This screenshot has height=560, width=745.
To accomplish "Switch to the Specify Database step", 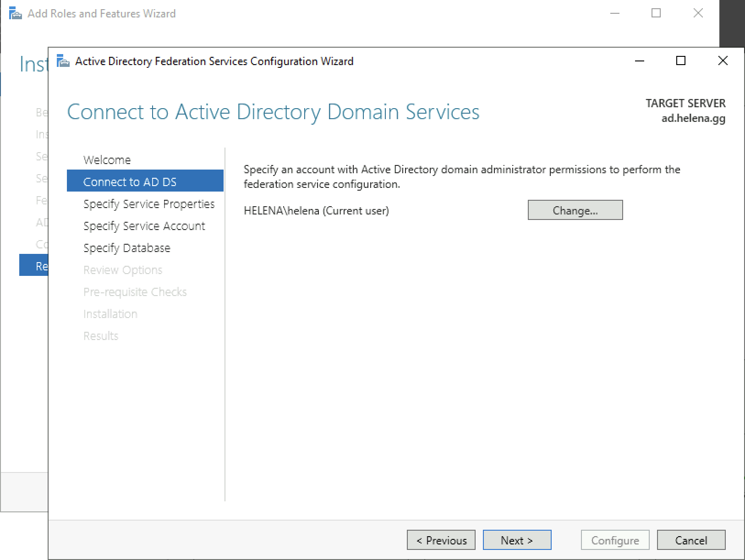I will tap(126, 248).
